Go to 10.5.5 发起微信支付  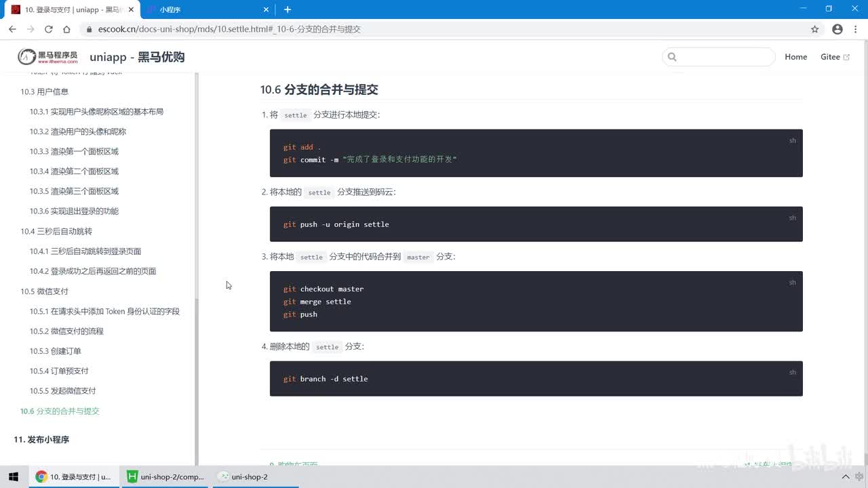[x=63, y=390]
